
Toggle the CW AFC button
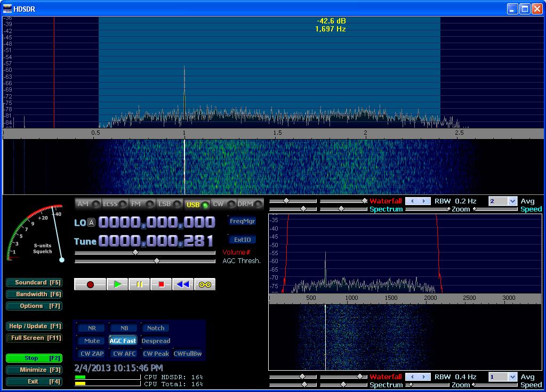click(124, 354)
